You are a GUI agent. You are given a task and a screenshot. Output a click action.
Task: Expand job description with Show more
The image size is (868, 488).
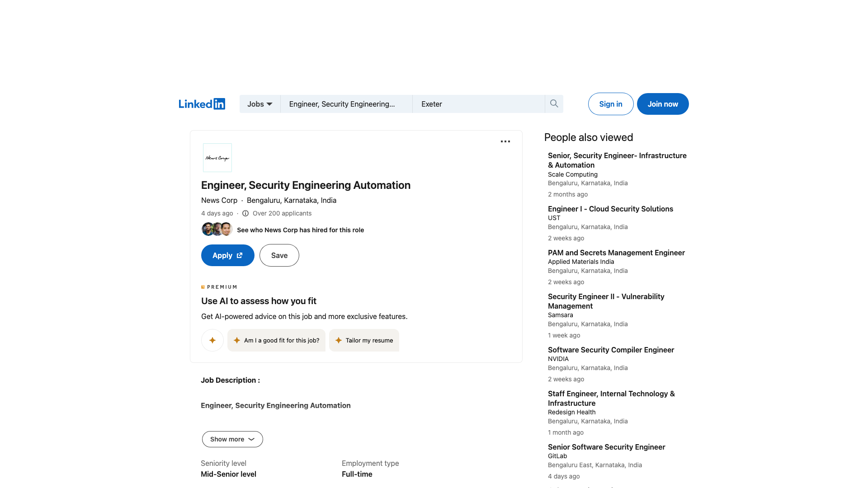(x=232, y=439)
